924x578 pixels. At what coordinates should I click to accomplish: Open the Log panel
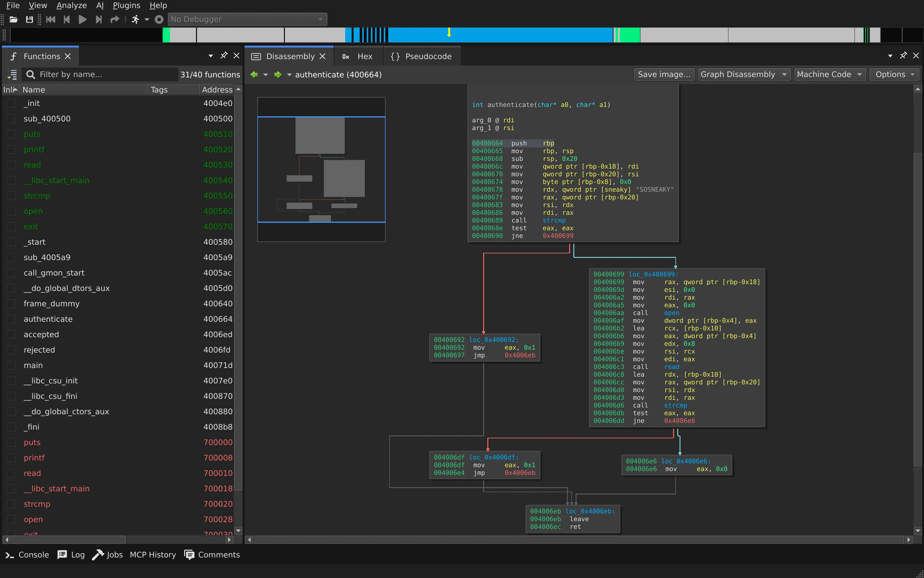coord(71,555)
